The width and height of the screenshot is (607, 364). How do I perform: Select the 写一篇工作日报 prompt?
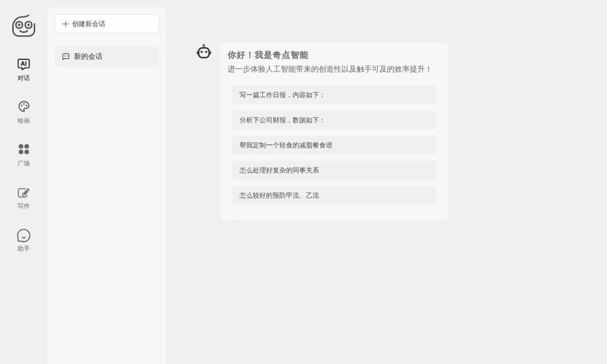coord(334,95)
